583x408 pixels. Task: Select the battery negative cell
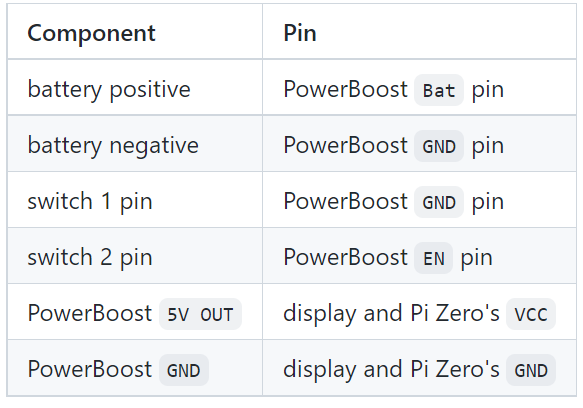point(135,144)
